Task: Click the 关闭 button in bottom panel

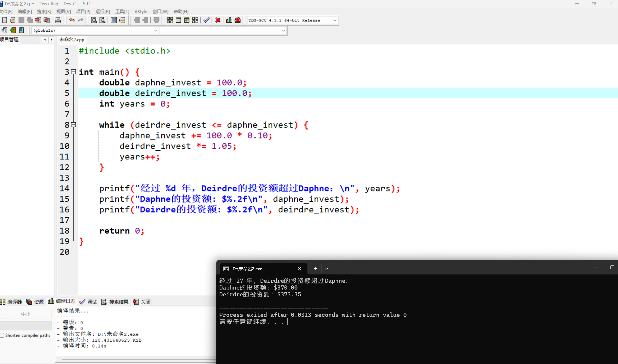Action: pyautogui.click(x=142, y=302)
